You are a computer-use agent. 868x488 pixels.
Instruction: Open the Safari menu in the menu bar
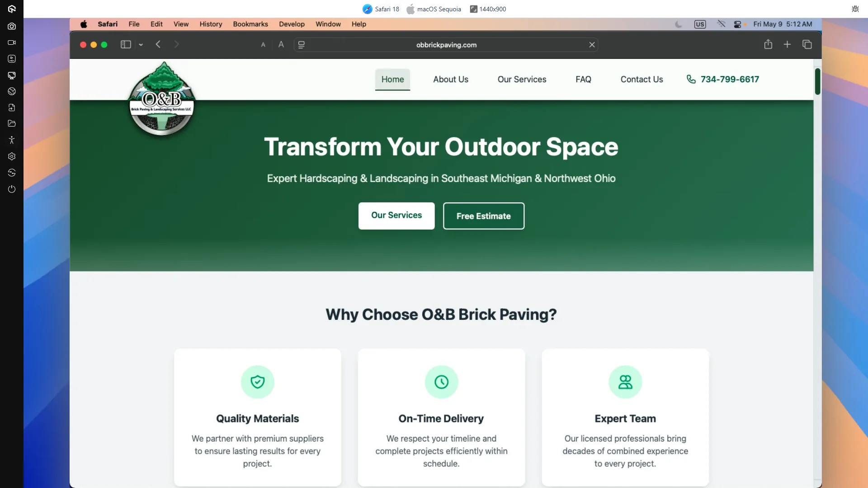coord(108,24)
